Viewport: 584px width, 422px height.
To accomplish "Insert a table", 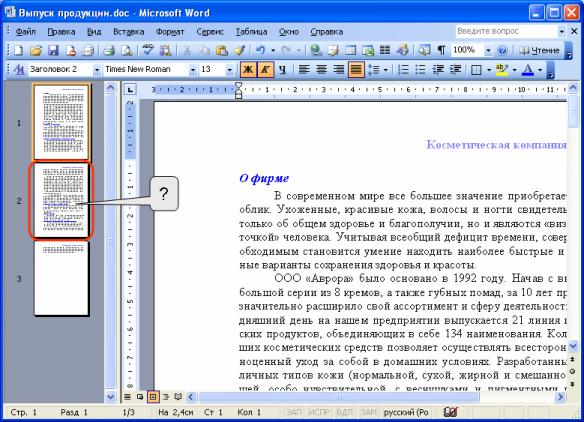I will point(350,50).
